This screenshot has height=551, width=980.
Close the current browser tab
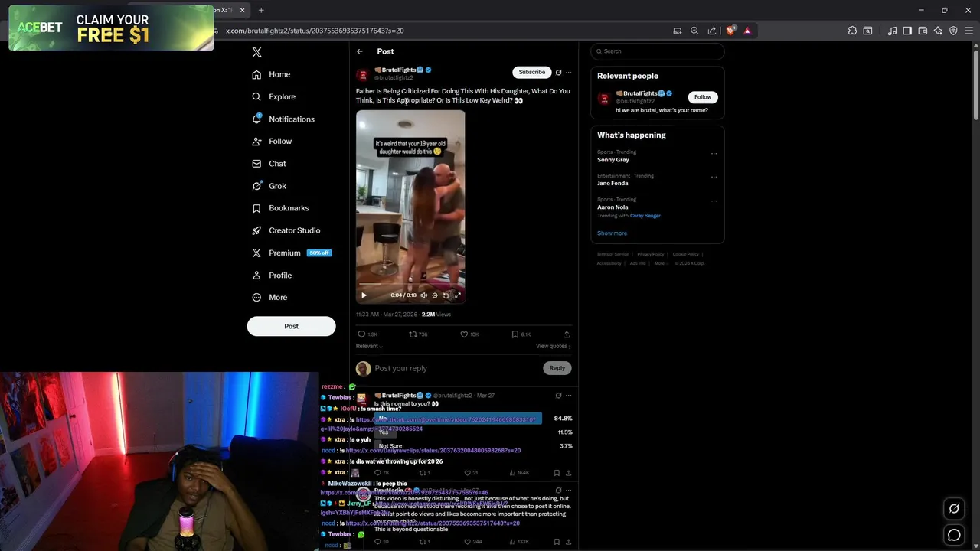(243, 10)
